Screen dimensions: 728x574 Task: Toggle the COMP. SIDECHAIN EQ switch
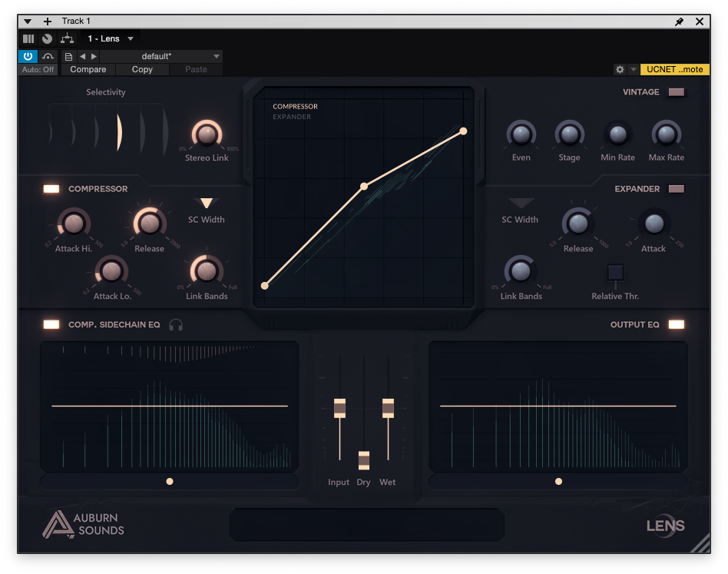coord(51,324)
